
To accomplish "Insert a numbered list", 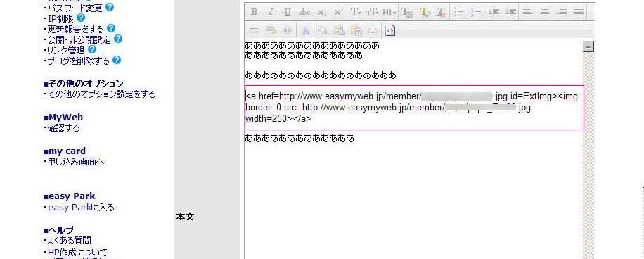I will click(476, 13).
